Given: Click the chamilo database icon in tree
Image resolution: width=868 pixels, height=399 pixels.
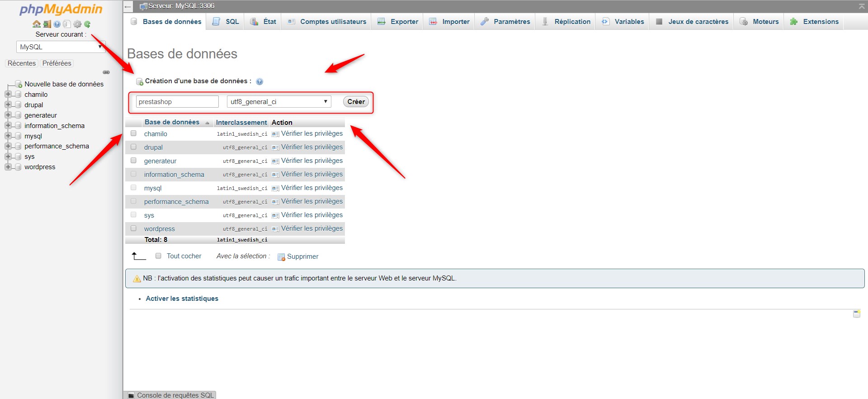Looking at the screenshot, I should pos(18,94).
